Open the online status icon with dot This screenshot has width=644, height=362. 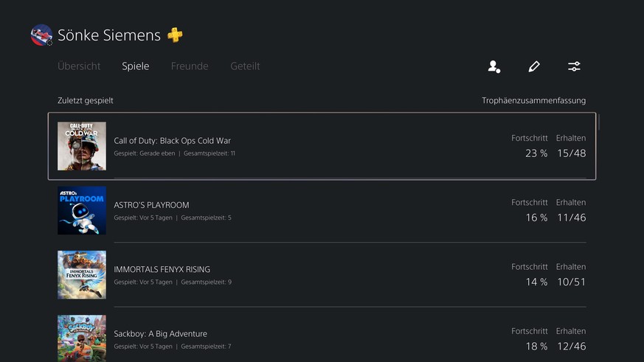(494, 66)
